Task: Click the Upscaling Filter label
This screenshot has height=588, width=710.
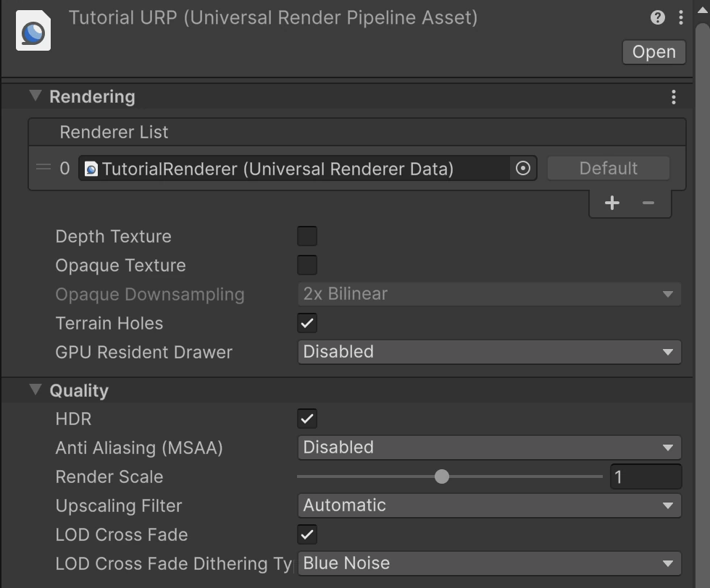Action: pos(119,505)
